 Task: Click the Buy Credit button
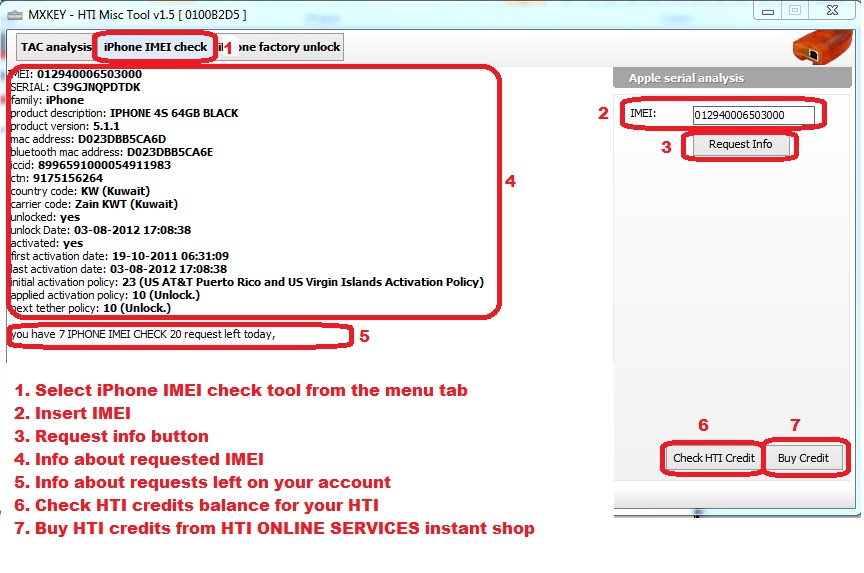coord(803,458)
